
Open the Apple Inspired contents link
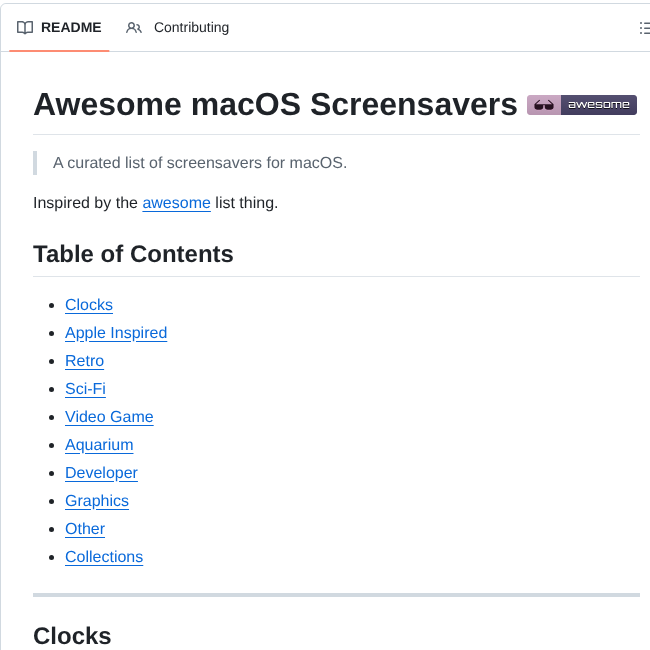(116, 333)
